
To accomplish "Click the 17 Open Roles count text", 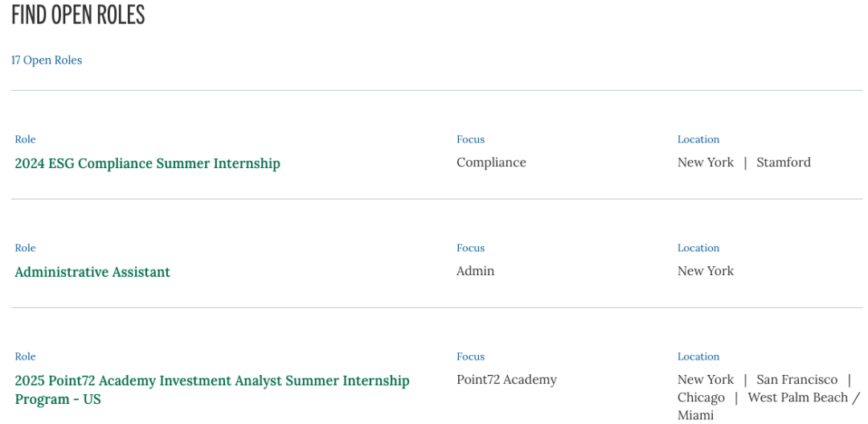I will 47,60.
